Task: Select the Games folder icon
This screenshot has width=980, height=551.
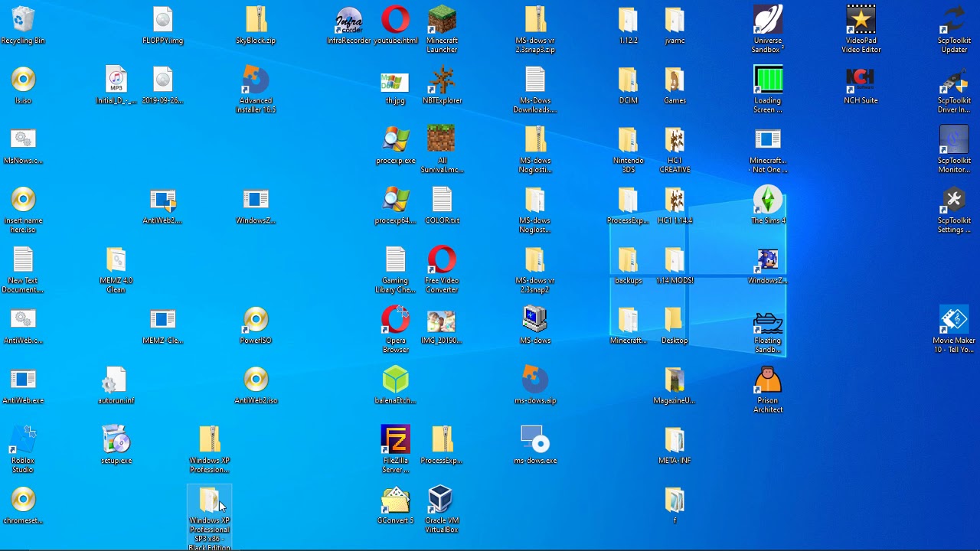Action: [675, 80]
